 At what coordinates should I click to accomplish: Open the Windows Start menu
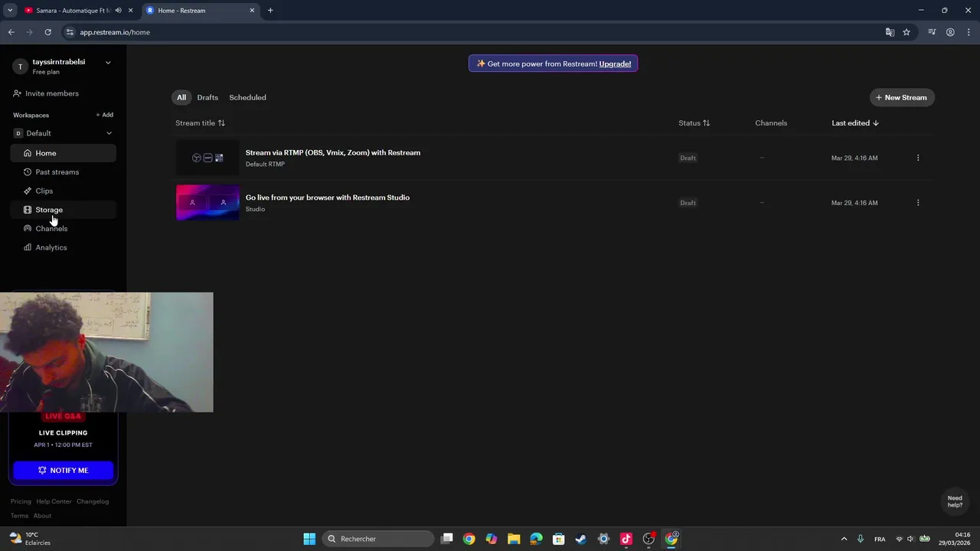309,539
